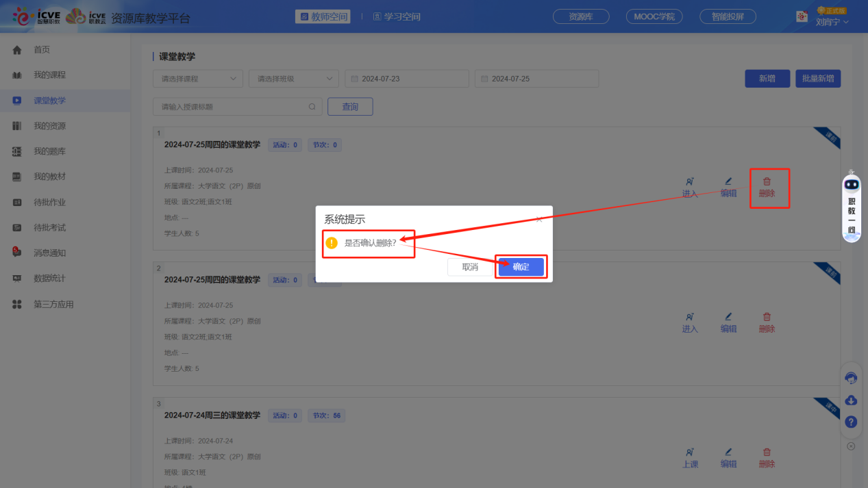The image size is (868, 488).
Task: Click the 批量新增 button
Action: click(x=817, y=79)
